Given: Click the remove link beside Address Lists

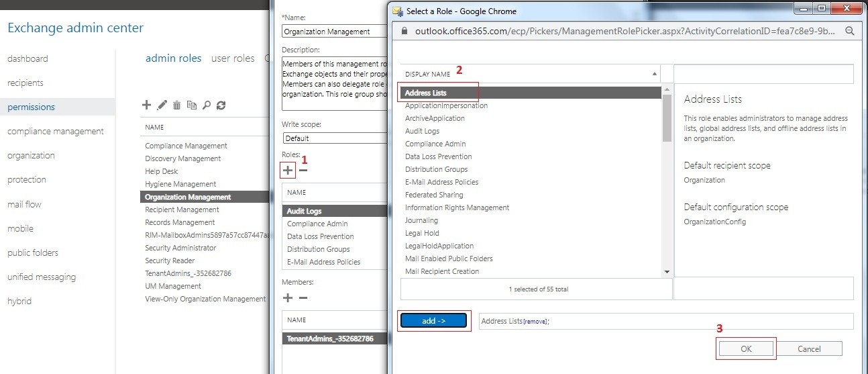Looking at the screenshot, I should (535, 322).
